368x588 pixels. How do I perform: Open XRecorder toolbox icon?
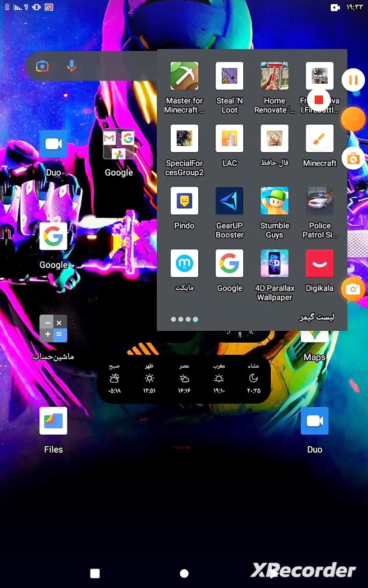(353, 159)
